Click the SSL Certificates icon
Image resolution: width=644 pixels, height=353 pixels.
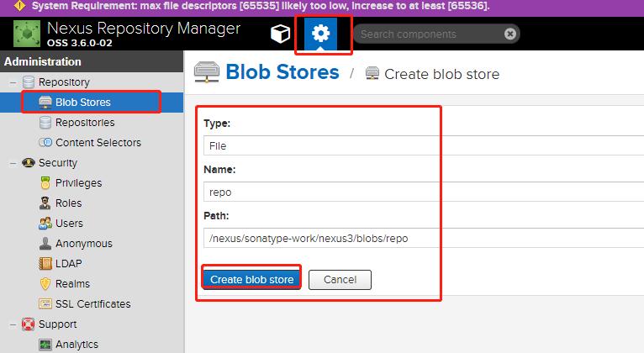(45, 303)
